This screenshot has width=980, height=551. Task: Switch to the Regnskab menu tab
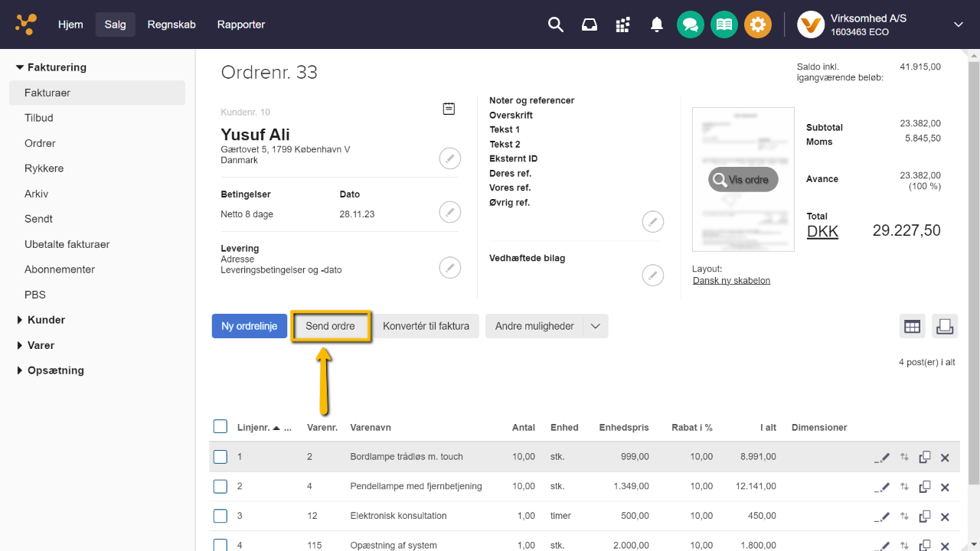click(171, 24)
